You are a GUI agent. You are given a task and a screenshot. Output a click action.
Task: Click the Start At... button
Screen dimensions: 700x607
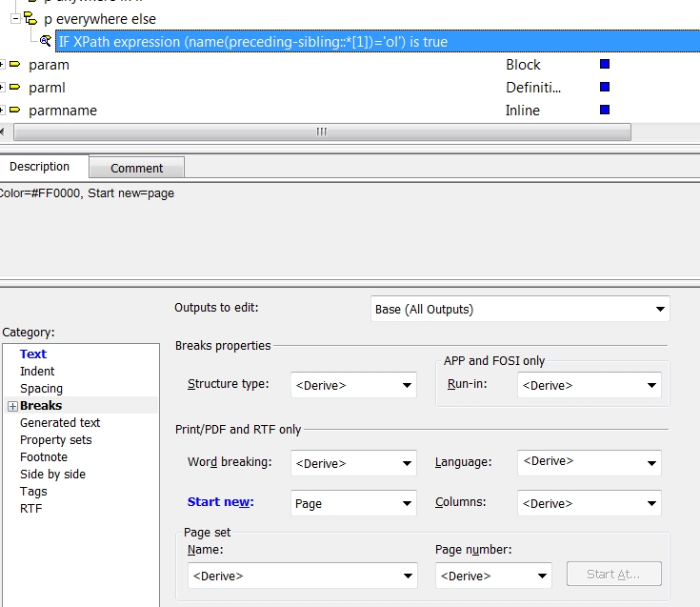click(x=614, y=574)
